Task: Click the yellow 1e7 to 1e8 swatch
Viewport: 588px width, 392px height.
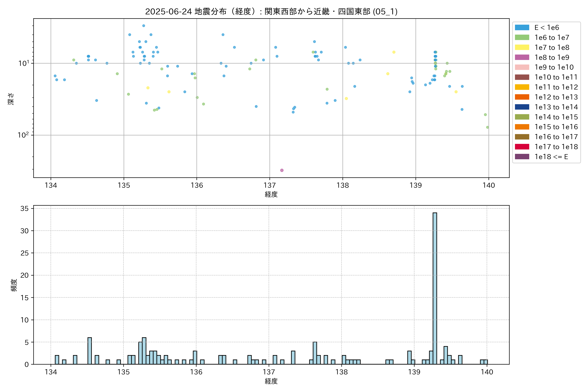Action: 522,48
